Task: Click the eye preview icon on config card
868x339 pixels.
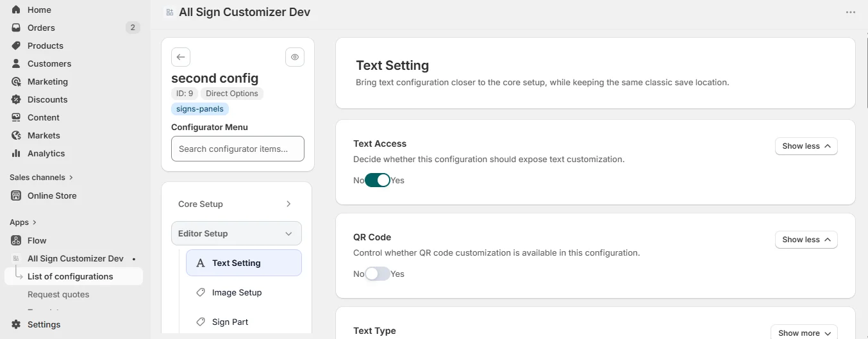Action: (295, 57)
